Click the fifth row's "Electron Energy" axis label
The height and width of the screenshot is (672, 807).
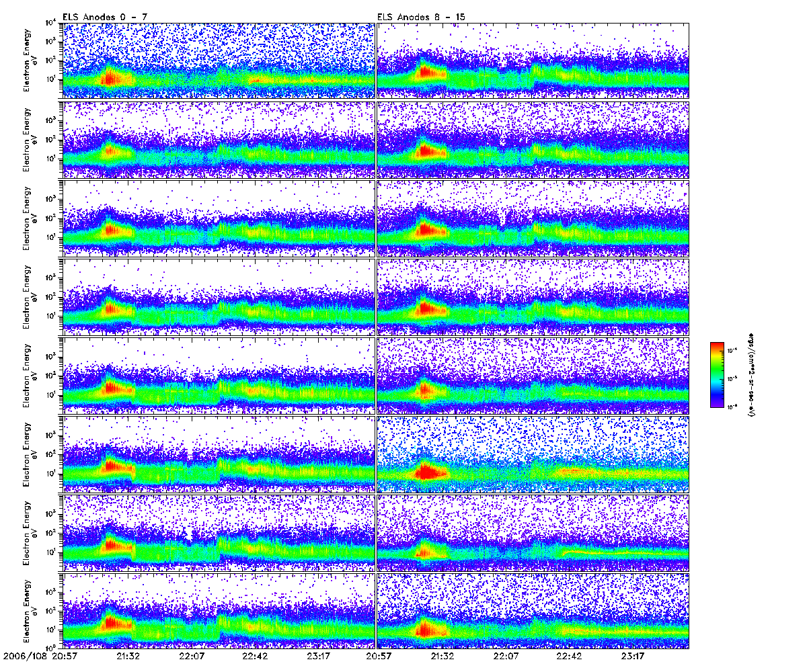(28, 375)
